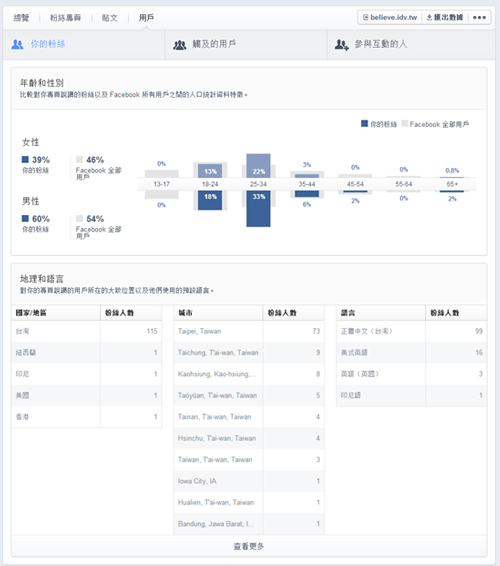Click the 台灣 country row
The image size is (500, 566).
tap(87, 331)
